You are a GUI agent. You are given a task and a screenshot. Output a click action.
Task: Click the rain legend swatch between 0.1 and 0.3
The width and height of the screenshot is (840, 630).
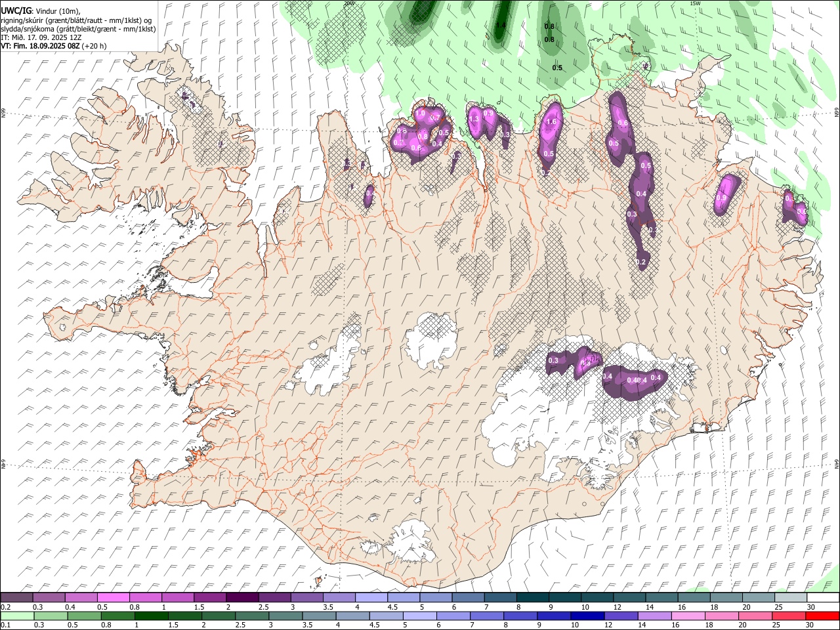17,616
